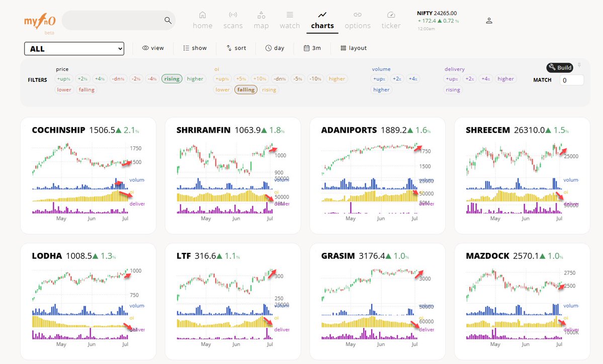The height and width of the screenshot is (364, 603).
Task: Open the SHREECEM stock title
Action: [488, 130]
